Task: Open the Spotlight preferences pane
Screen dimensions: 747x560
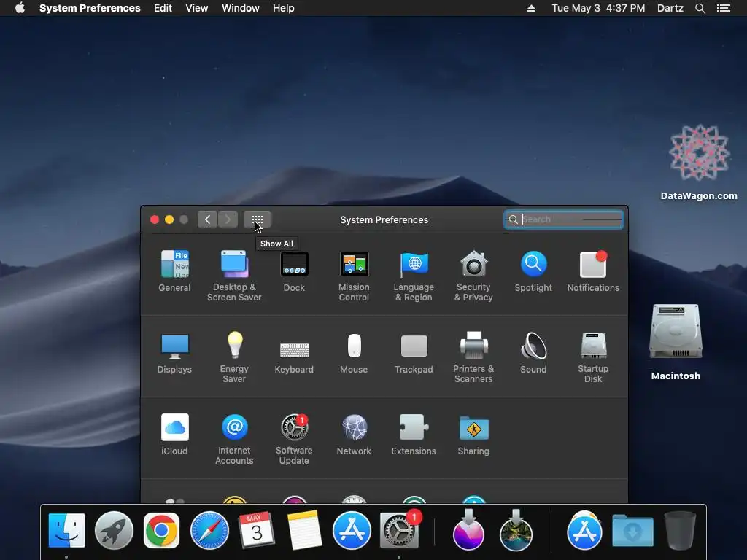Action: tap(533, 271)
